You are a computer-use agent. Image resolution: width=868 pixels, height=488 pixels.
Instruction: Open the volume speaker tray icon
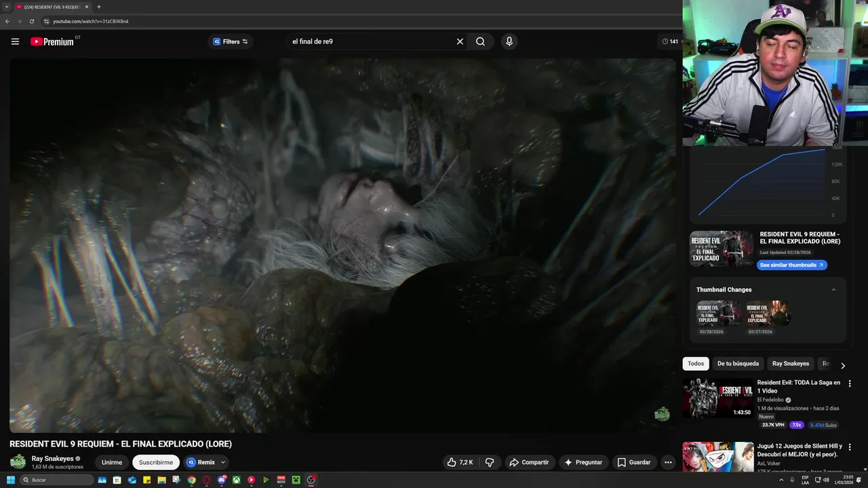point(826,480)
